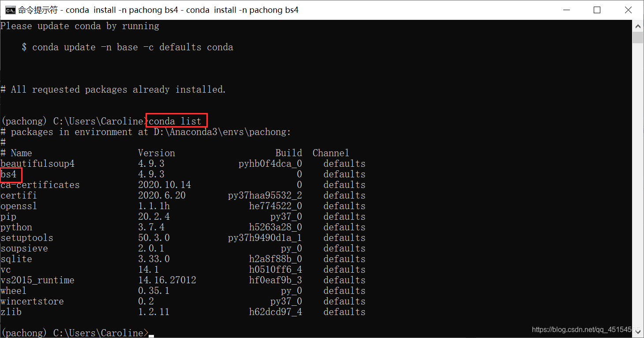The height and width of the screenshot is (338, 644).
Task: Click the 'python' package name
Action: click(16, 227)
